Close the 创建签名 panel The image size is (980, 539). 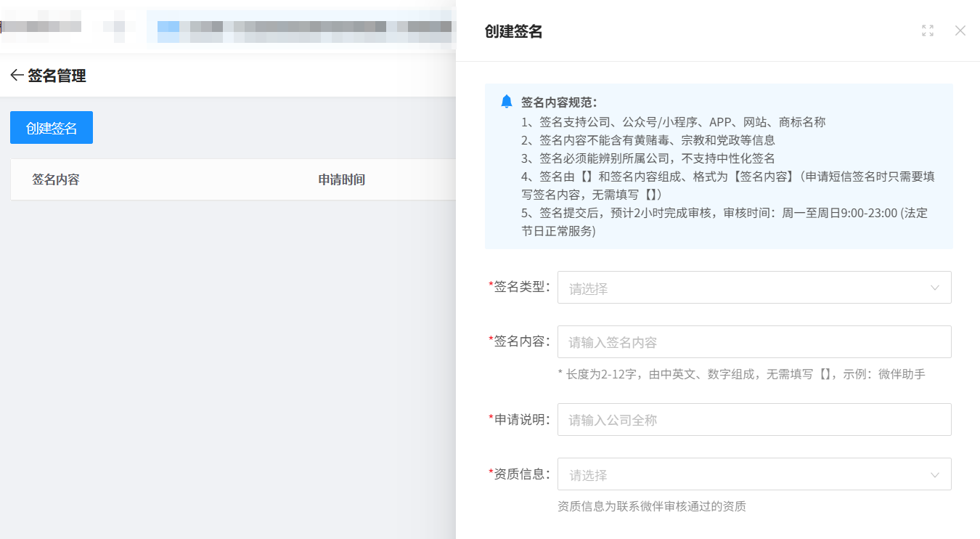point(960,31)
